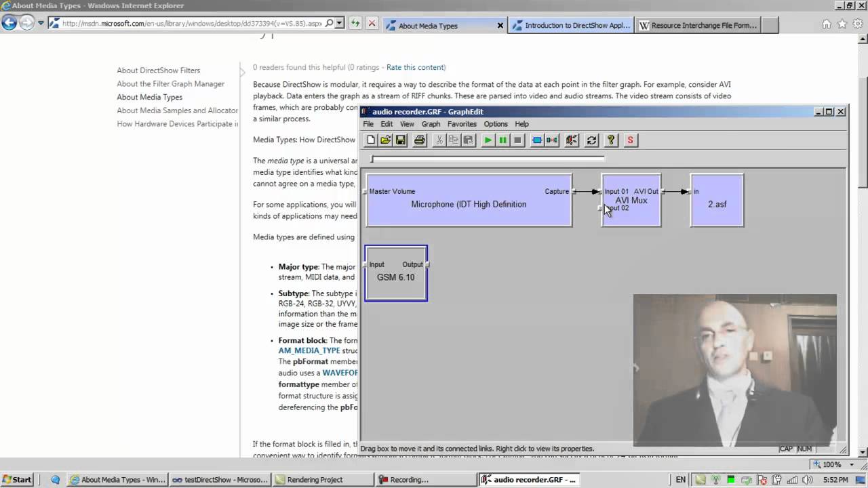Pause the filter graph
868x488 pixels.
[x=502, y=140]
